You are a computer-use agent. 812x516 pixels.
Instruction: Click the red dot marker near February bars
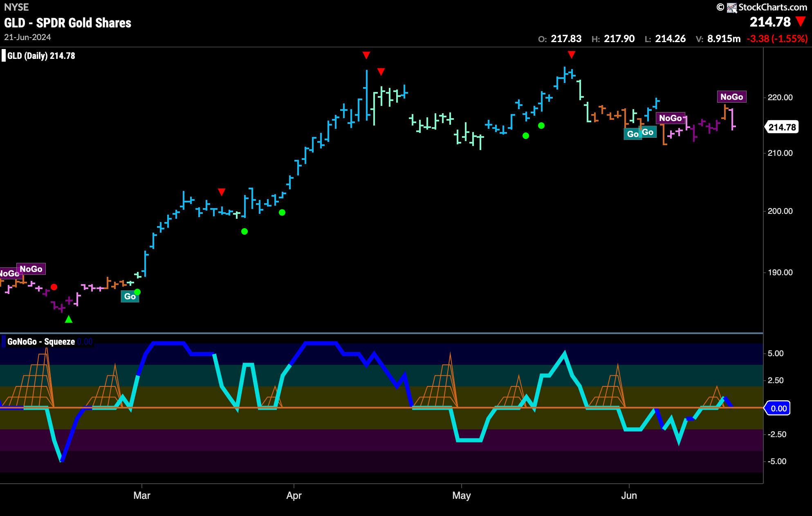54,287
